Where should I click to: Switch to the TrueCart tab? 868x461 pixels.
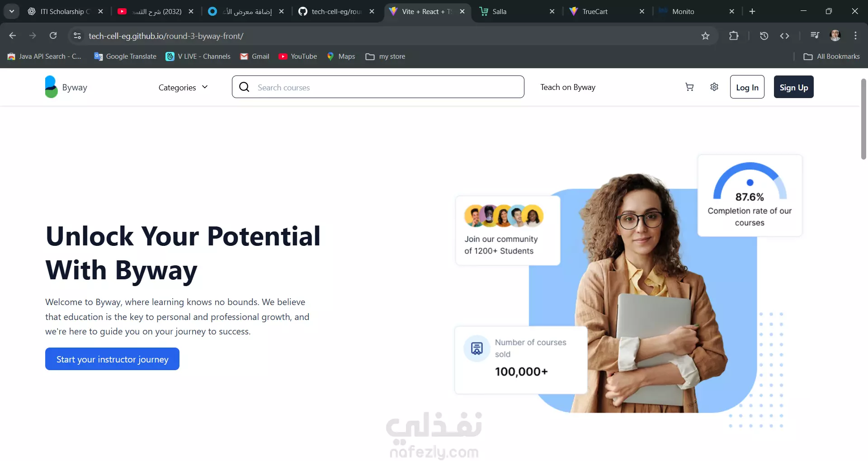[607, 11]
